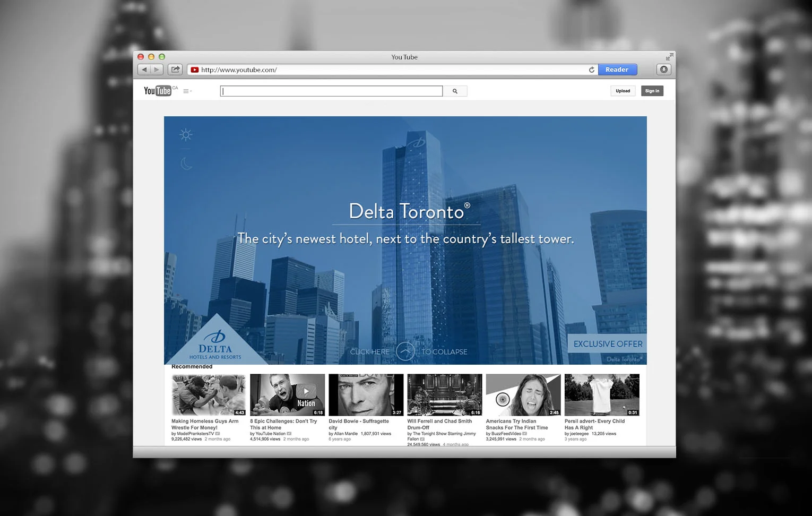Open the Share button in the Safari toolbar

(175, 70)
